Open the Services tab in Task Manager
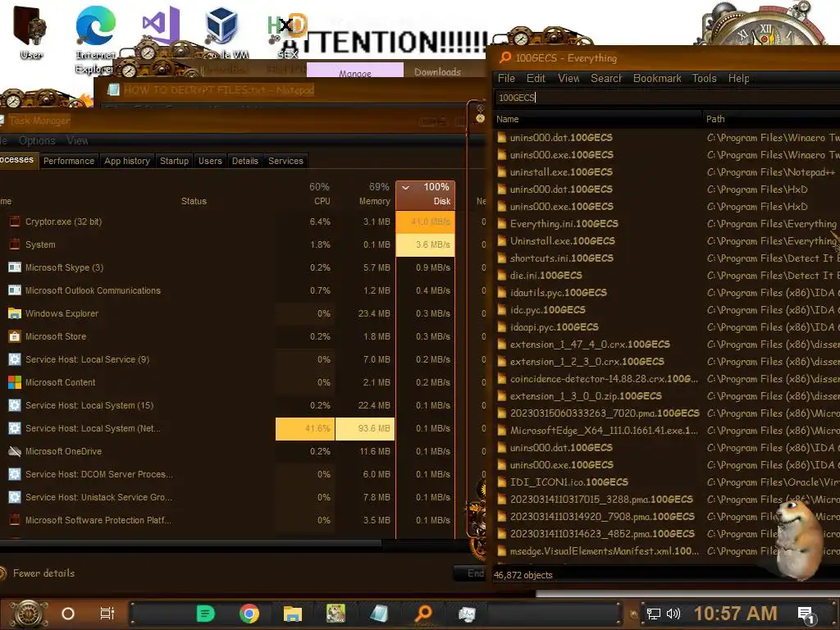The height and width of the screenshot is (630, 840). coord(285,161)
